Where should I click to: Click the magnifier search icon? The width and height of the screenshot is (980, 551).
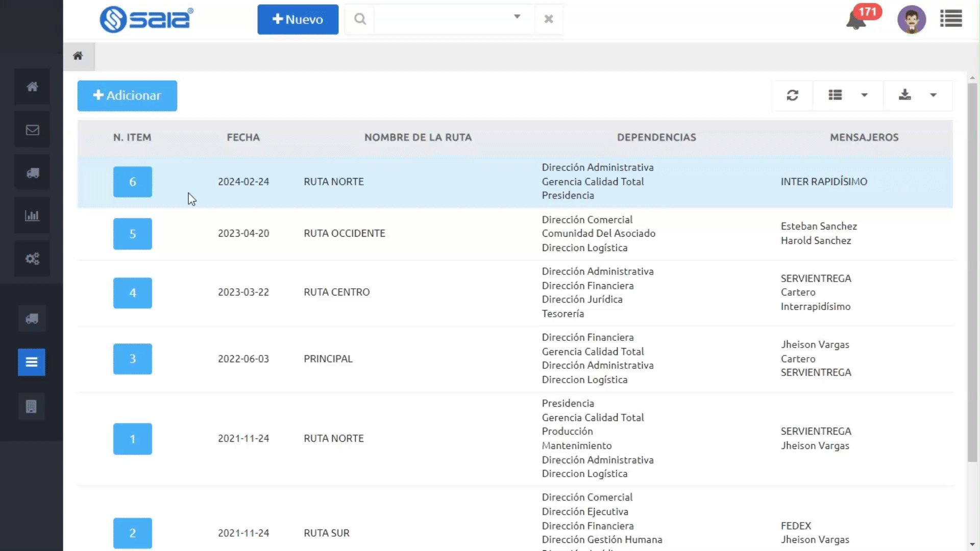[360, 19]
